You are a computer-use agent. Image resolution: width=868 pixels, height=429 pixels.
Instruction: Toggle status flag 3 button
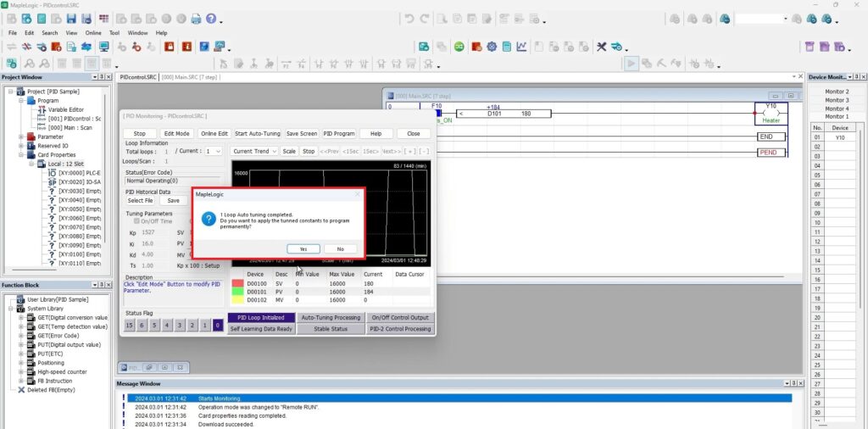[180, 326]
